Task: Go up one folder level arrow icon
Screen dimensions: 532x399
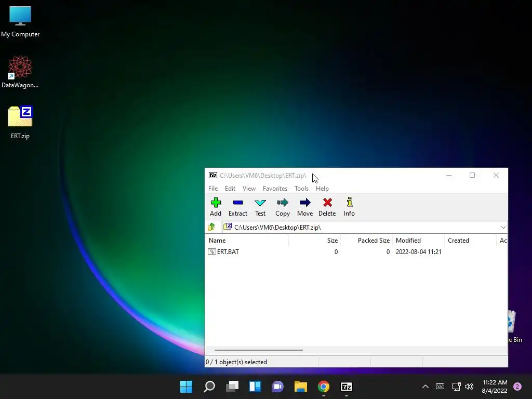Action: (x=211, y=227)
